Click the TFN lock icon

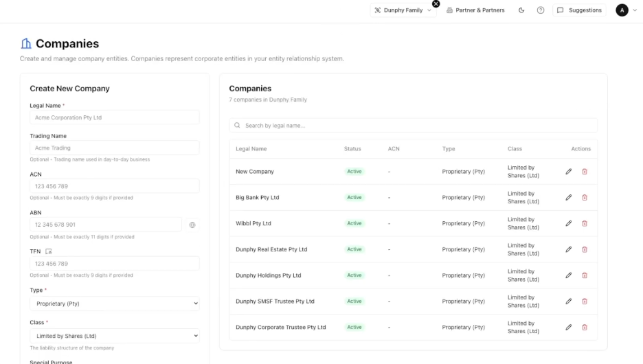point(49,252)
